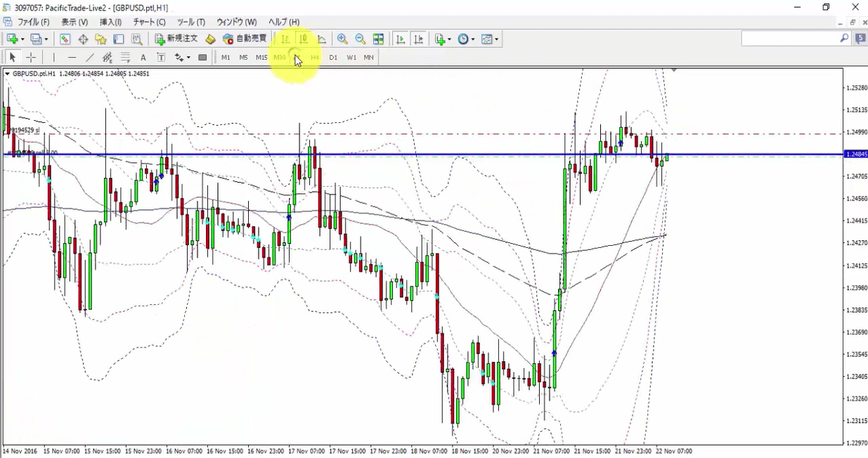Click the search magnifier icon
The height and width of the screenshot is (458, 868).
point(845,39)
